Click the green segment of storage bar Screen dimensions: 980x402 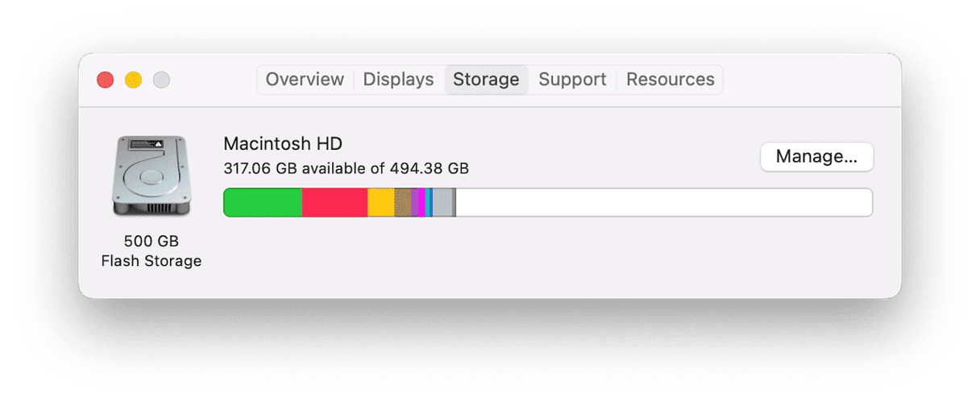click(x=263, y=202)
